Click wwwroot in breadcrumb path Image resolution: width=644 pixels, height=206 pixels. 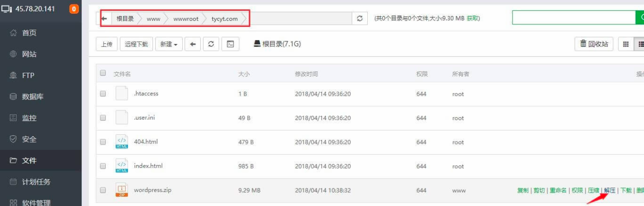point(185,19)
